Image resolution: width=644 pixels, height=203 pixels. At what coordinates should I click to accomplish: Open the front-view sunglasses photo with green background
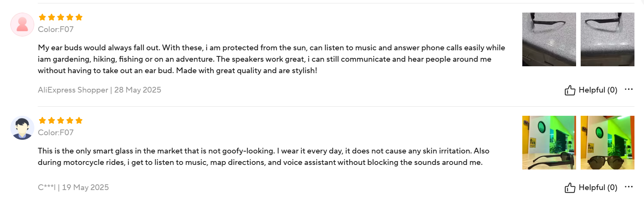pos(607,142)
